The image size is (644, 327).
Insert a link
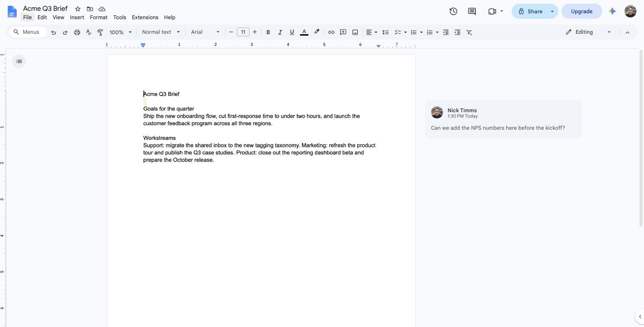tap(331, 32)
